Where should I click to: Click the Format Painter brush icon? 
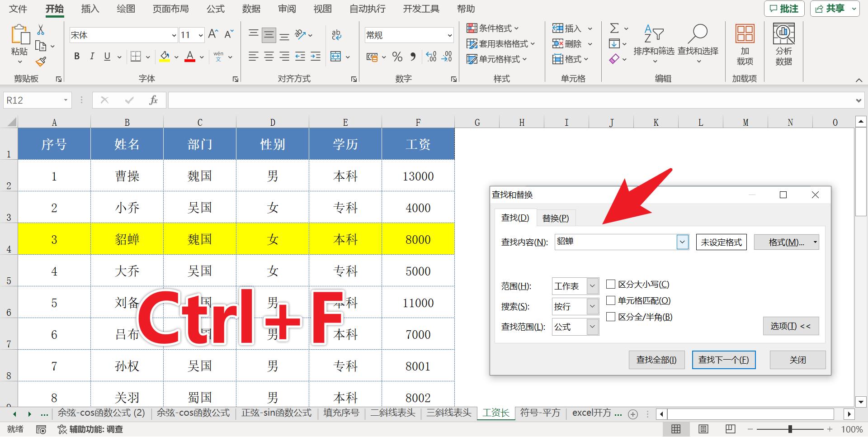point(41,62)
